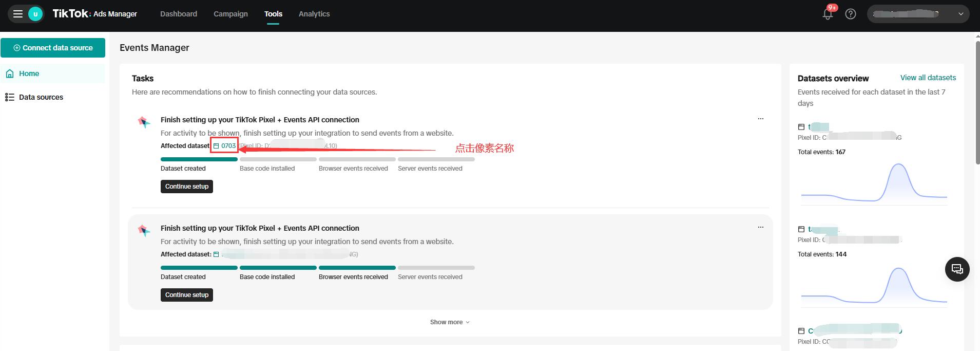
Task: Open the TikTok Ads Manager logo
Action: pyautogui.click(x=95, y=14)
